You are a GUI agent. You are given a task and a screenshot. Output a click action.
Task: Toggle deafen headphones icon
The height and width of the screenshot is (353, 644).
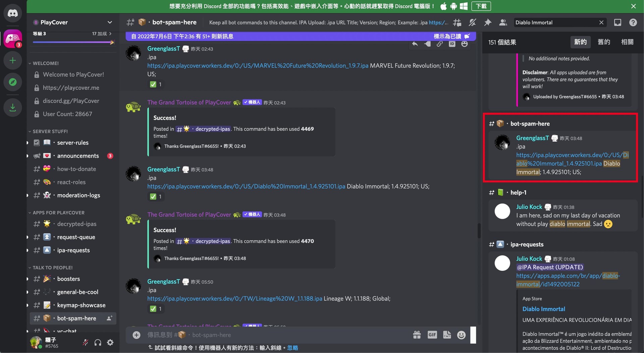tap(98, 343)
